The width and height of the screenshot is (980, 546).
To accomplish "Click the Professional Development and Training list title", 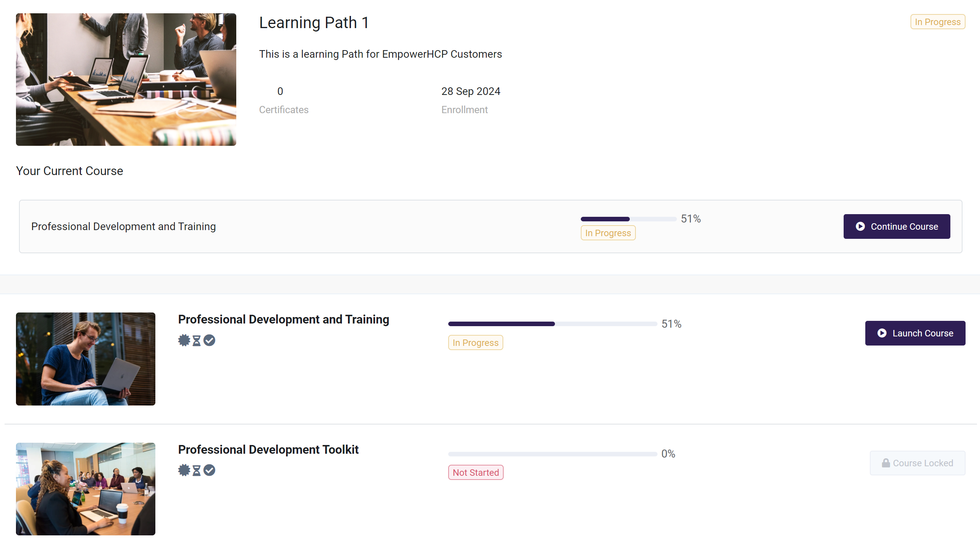I will (283, 319).
